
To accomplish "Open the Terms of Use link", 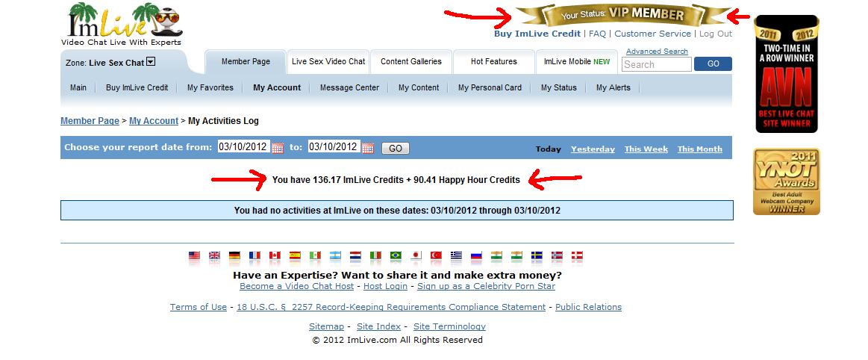I will click(x=199, y=307).
